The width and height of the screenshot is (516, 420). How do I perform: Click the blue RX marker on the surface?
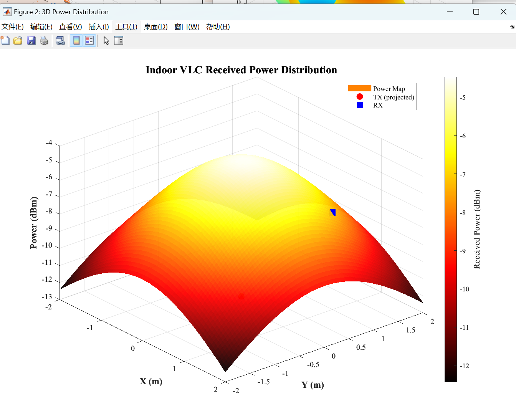point(333,212)
